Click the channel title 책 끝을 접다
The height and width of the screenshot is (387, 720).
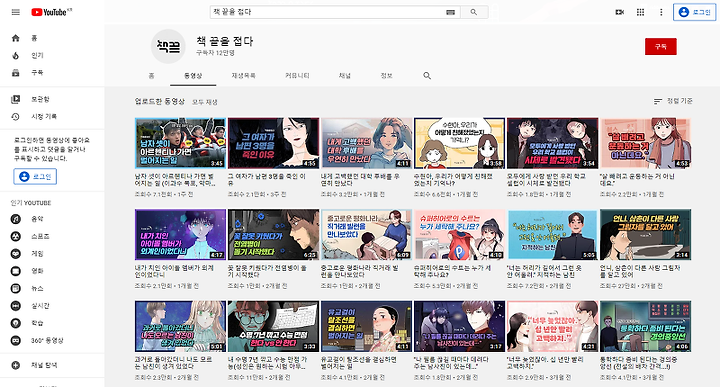point(225,41)
